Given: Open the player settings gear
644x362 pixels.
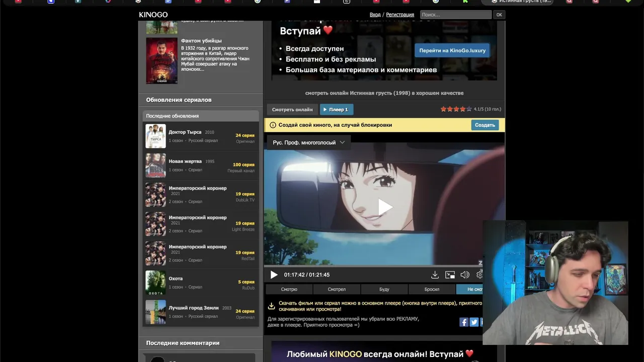Looking at the screenshot, I should pyautogui.click(x=479, y=275).
